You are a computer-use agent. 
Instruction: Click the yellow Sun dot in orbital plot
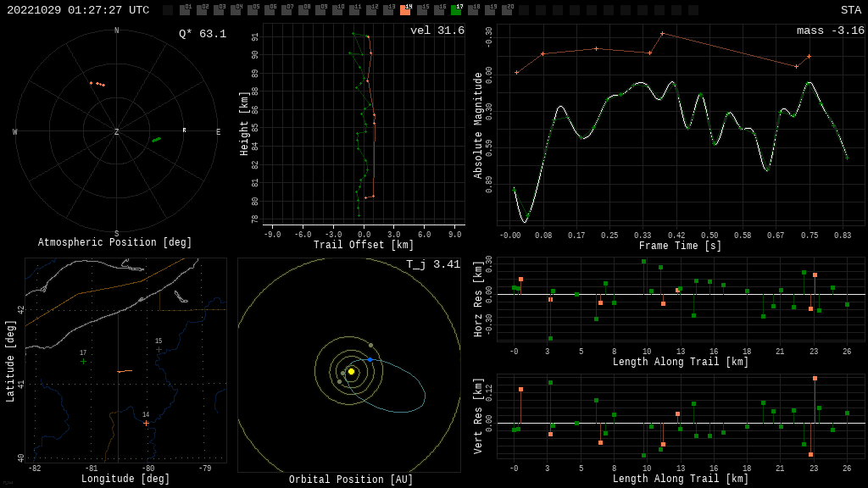coord(351,372)
